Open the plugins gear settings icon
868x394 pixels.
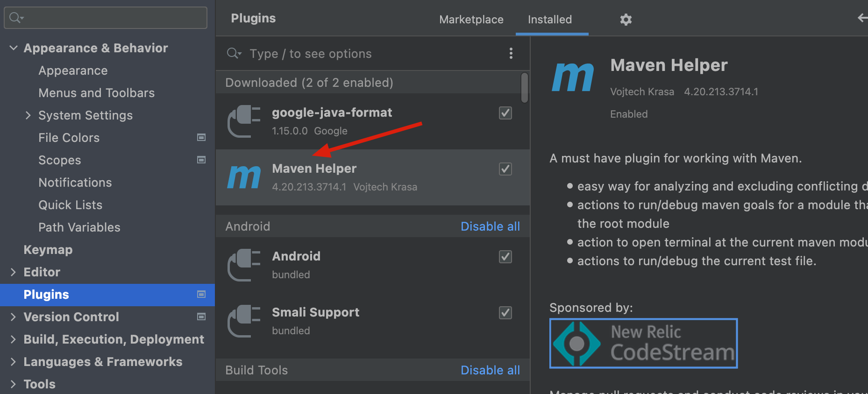[626, 20]
